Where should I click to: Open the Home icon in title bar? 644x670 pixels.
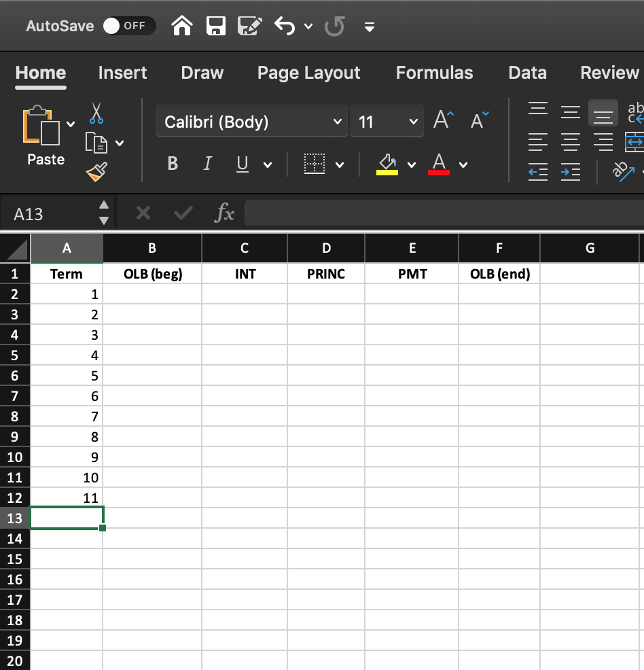point(182,26)
